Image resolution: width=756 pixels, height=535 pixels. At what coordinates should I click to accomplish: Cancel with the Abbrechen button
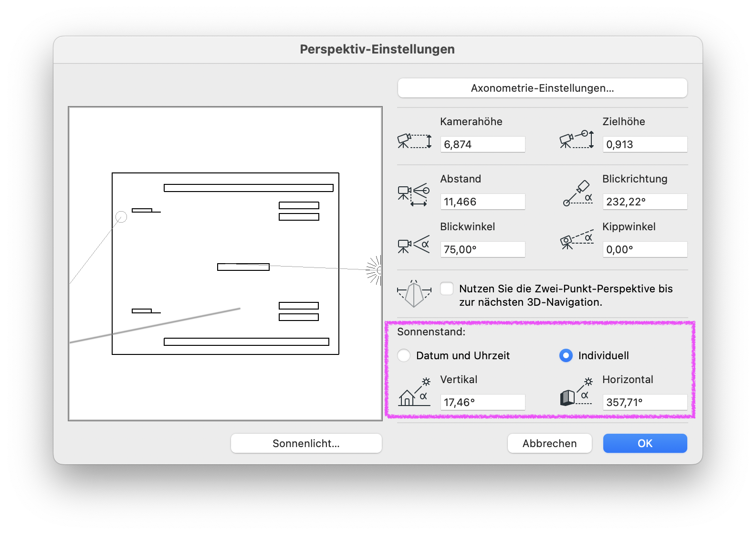[549, 443]
